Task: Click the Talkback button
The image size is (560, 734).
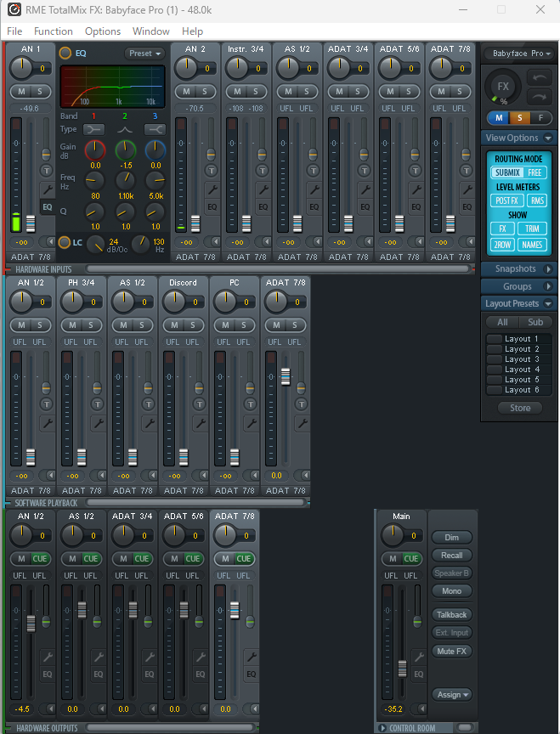Action: (452, 614)
